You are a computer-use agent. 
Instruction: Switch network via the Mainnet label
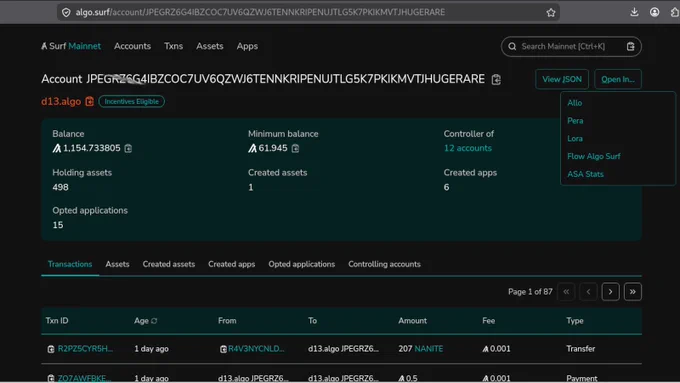pyautogui.click(x=85, y=46)
